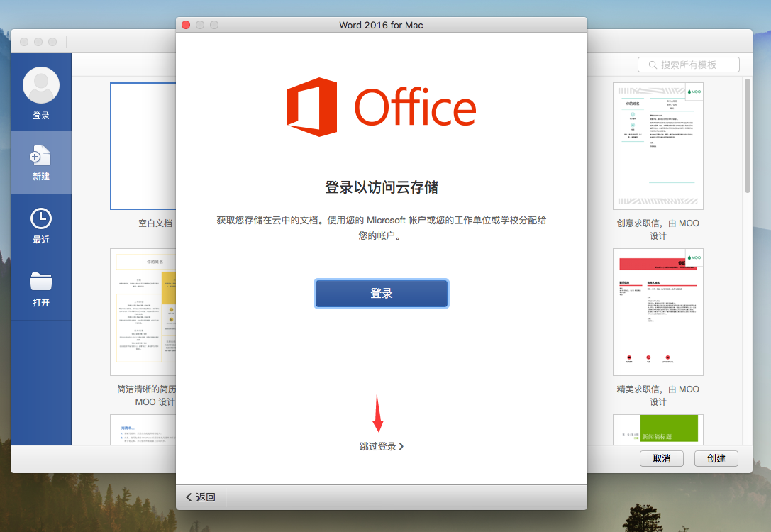771x532 pixels.
Task: Click the 打开 folder icon in sidebar
Action: 41,281
